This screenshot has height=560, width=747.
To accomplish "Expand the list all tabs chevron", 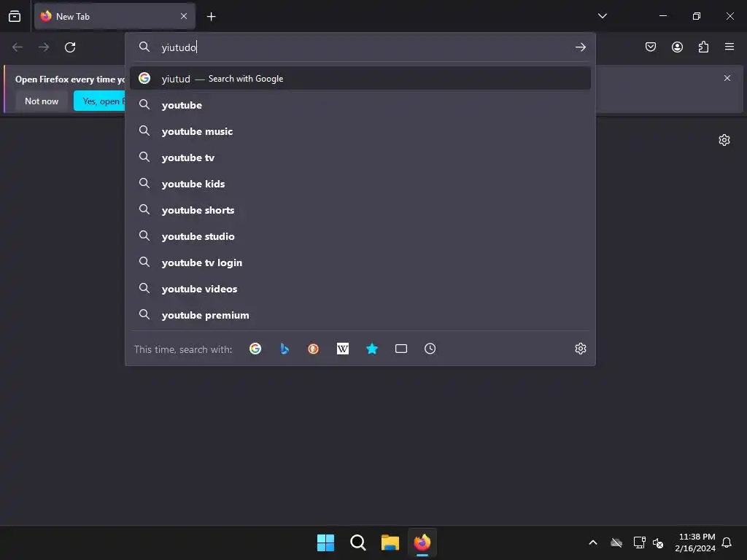I will click(602, 16).
